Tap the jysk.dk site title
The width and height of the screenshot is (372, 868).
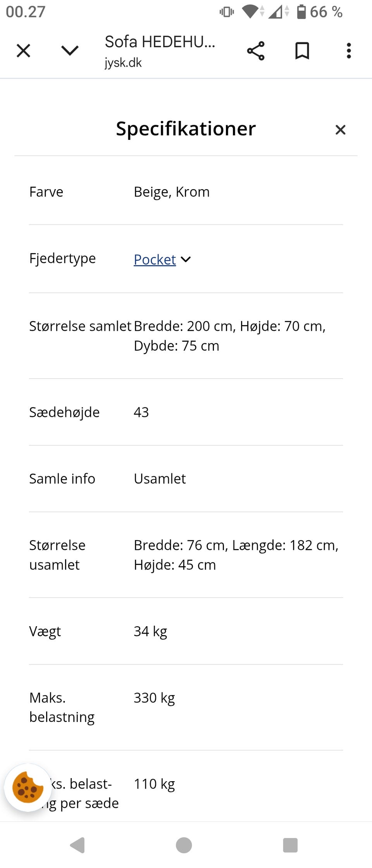point(123,62)
